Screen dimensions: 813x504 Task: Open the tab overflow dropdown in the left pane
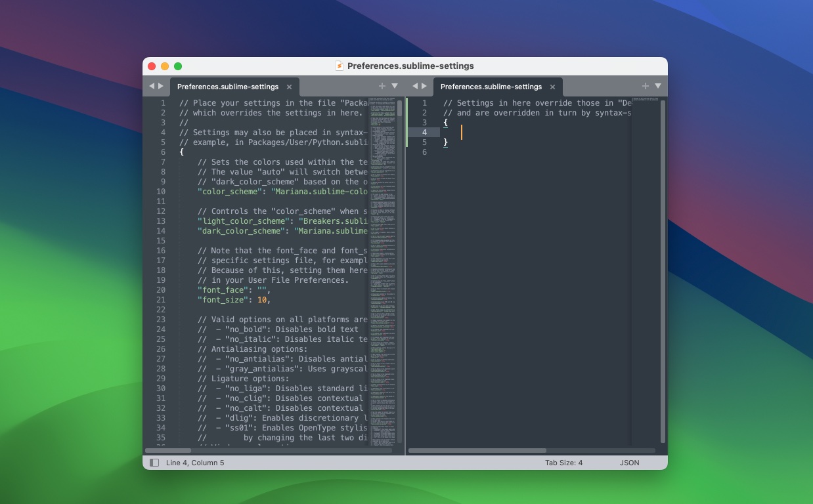[395, 86]
